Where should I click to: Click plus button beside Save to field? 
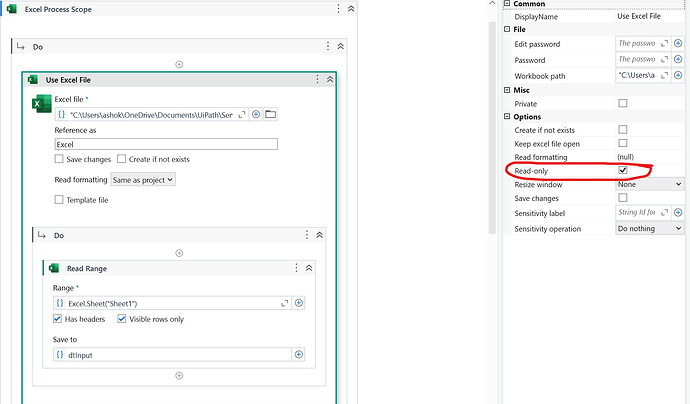click(x=299, y=355)
